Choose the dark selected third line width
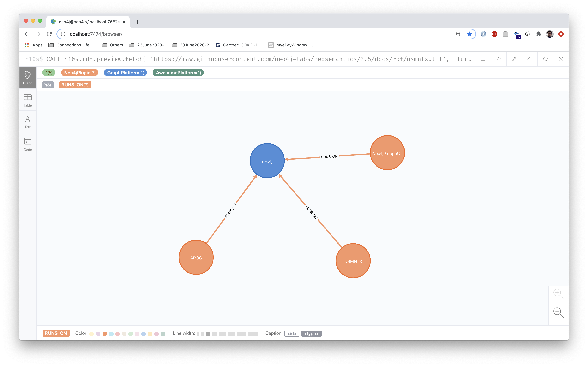 (x=208, y=334)
